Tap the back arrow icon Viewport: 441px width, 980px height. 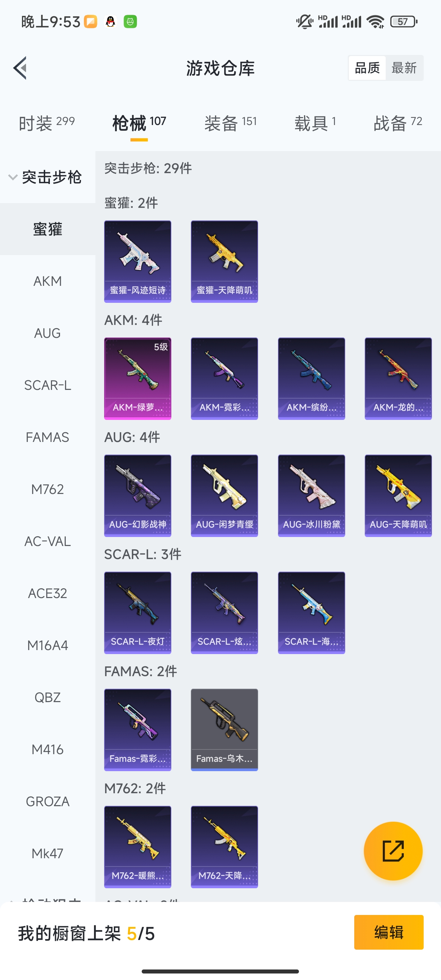click(x=20, y=68)
